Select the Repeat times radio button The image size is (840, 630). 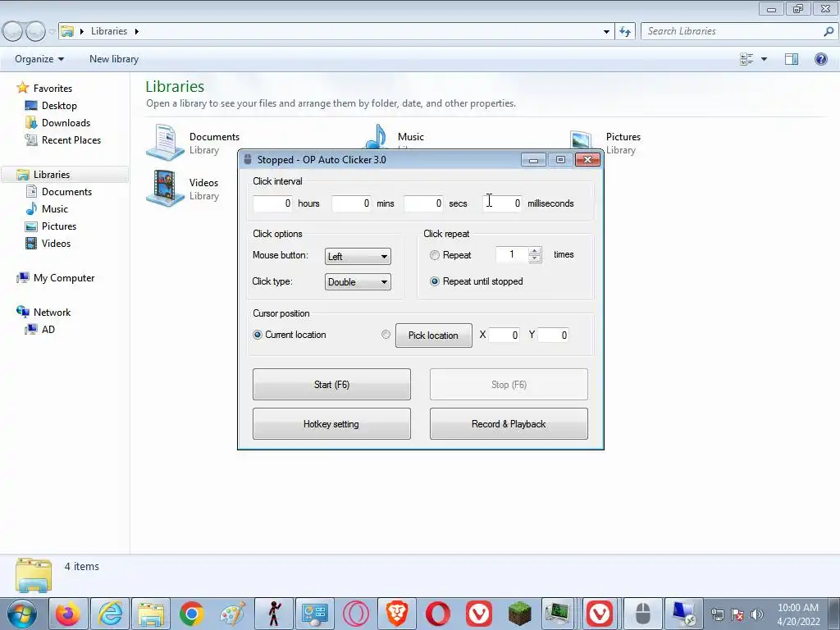pos(435,256)
